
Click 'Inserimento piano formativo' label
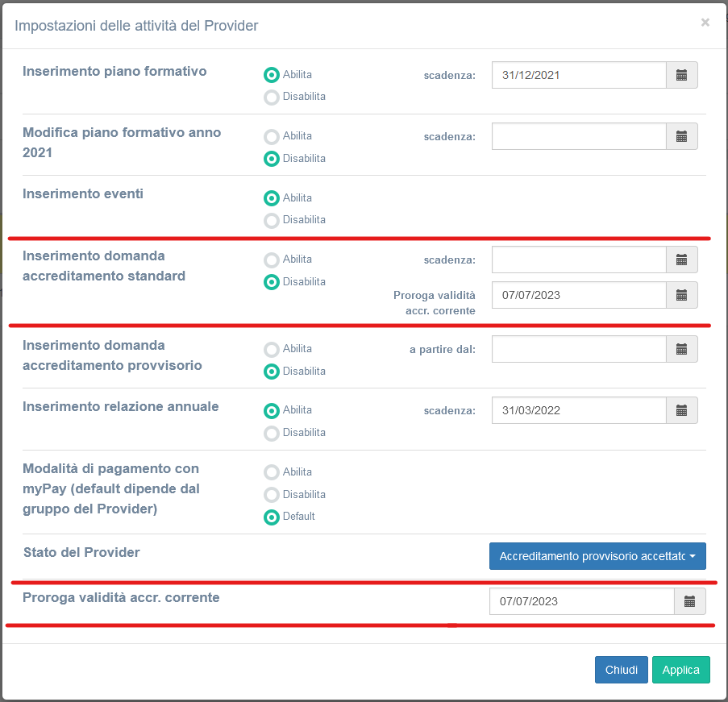click(x=114, y=72)
